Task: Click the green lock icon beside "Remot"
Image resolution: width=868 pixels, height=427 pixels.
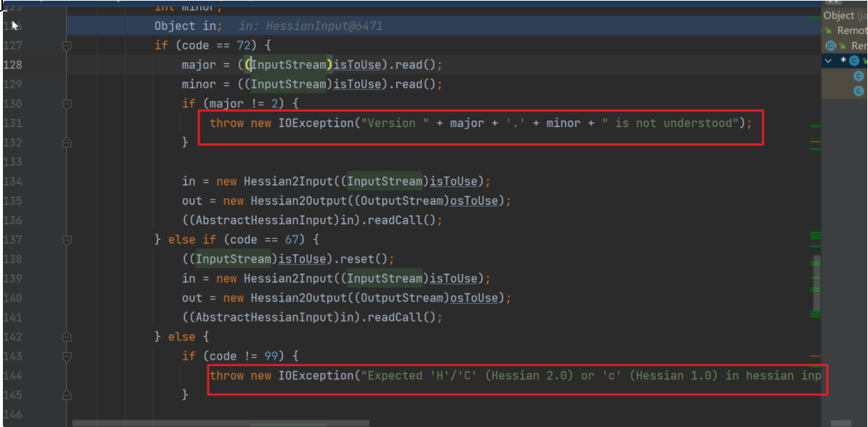Action: tap(828, 30)
